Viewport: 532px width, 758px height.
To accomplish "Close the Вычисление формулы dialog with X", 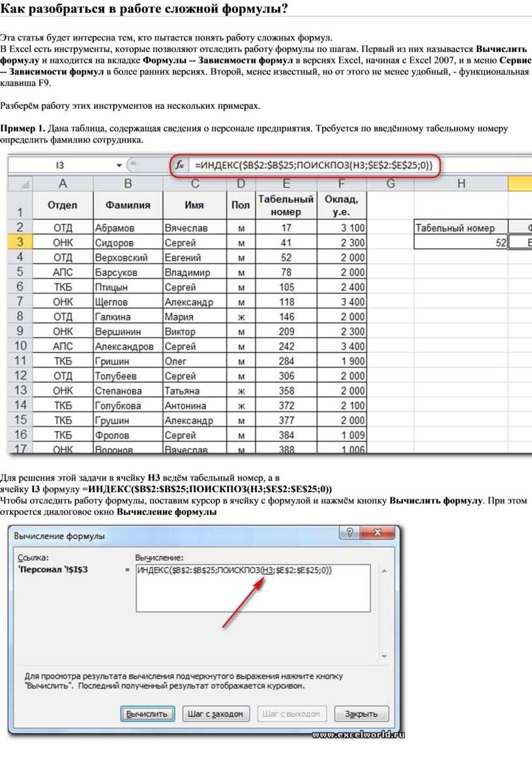I will 377,532.
